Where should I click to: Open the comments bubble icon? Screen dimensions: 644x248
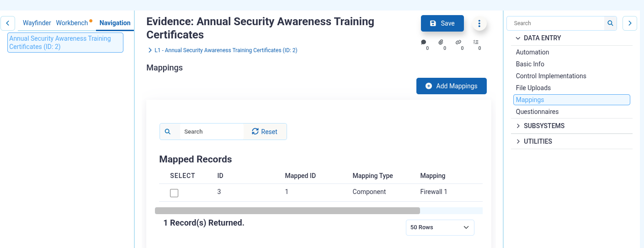pos(424,42)
